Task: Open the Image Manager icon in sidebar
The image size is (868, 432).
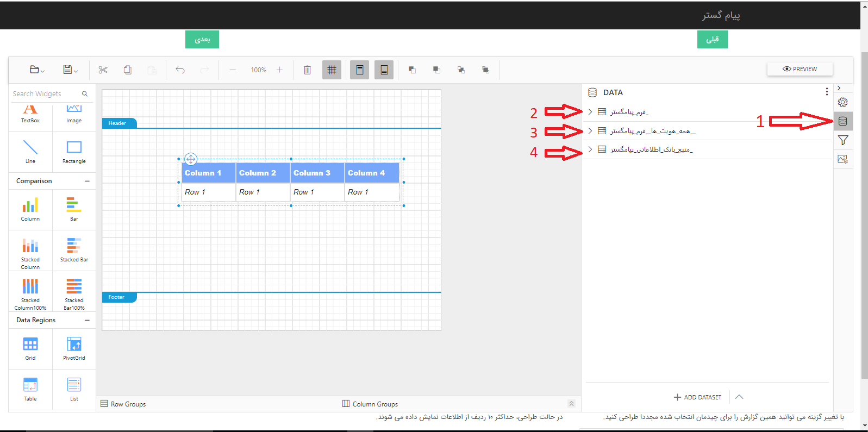Action: [842, 159]
